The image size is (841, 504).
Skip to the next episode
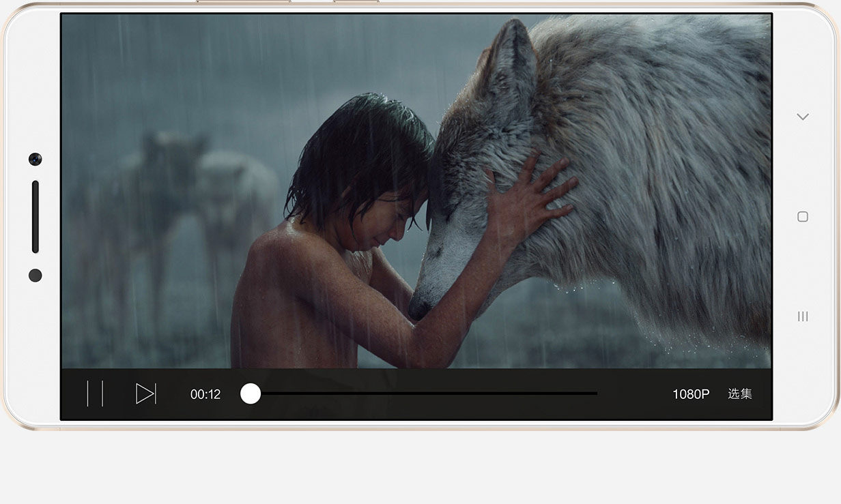click(145, 394)
